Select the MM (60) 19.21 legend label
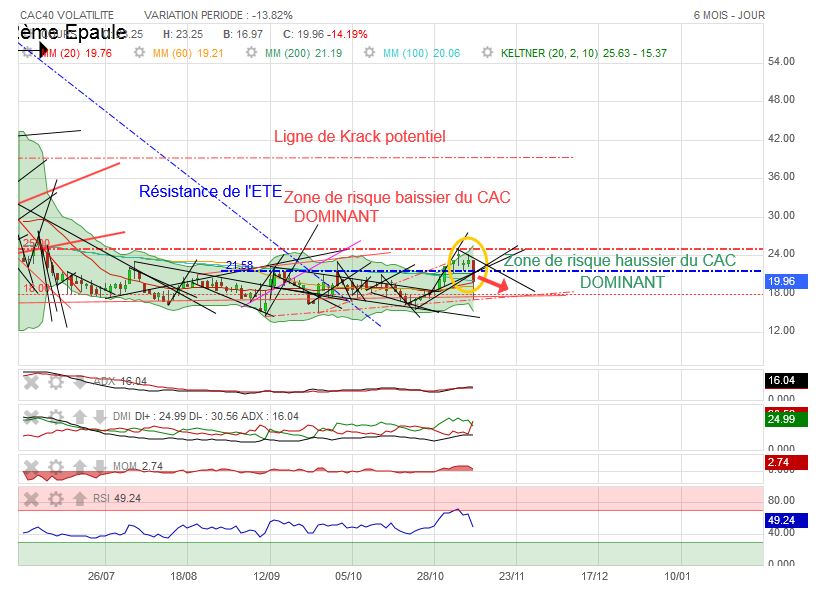This screenshot has height=593, width=827. [188, 53]
